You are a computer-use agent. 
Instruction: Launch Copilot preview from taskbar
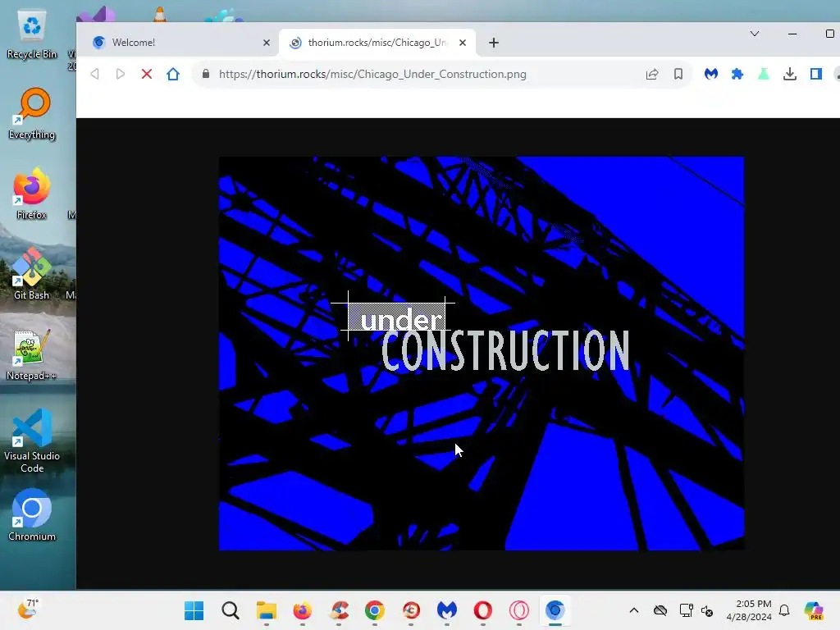click(x=814, y=610)
